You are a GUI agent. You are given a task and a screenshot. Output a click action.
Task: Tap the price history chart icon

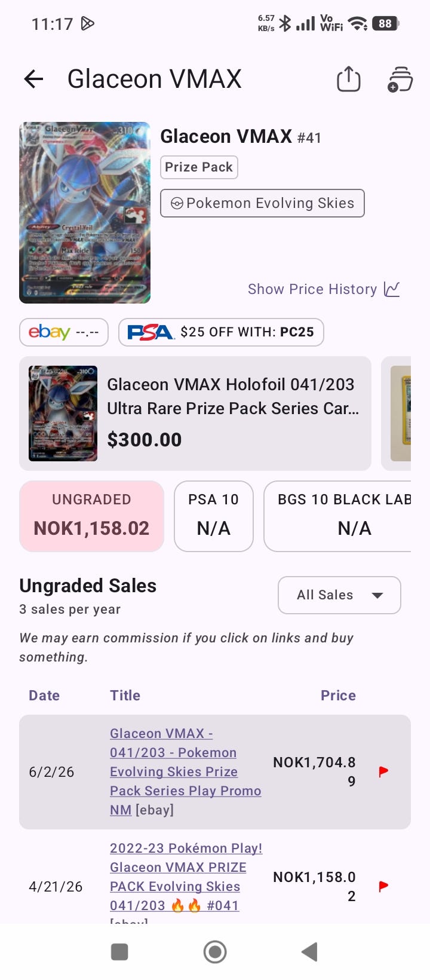[x=392, y=289]
